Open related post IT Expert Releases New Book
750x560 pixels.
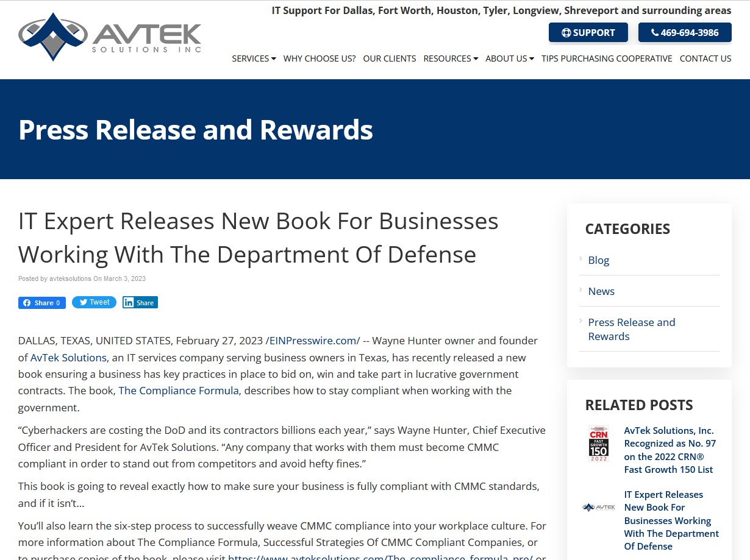coord(671,520)
